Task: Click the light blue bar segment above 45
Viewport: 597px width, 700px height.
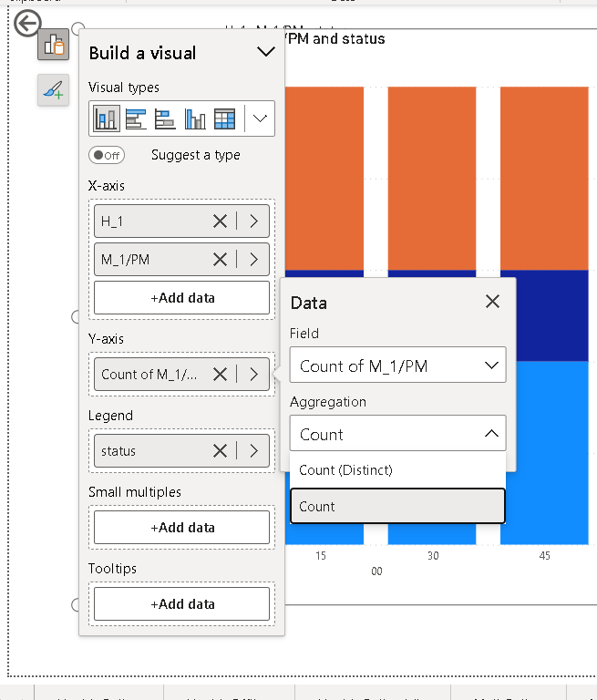Action: (x=552, y=453)
